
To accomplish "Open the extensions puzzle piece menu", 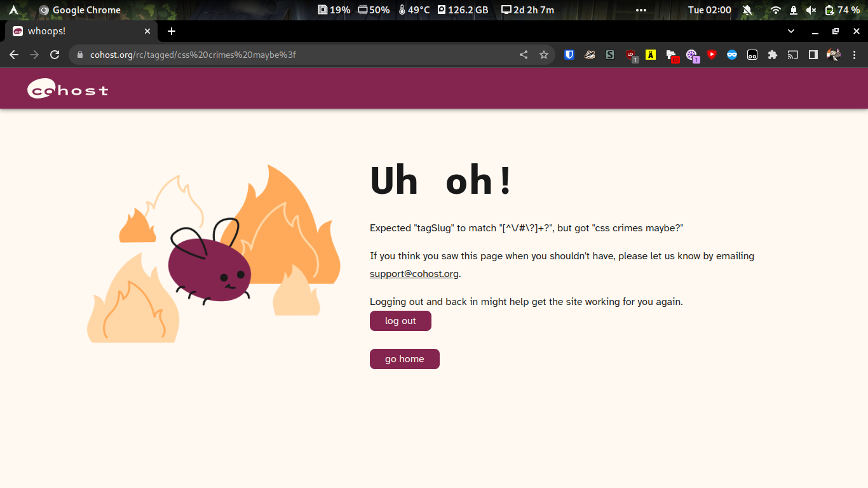I will [773, 55].
